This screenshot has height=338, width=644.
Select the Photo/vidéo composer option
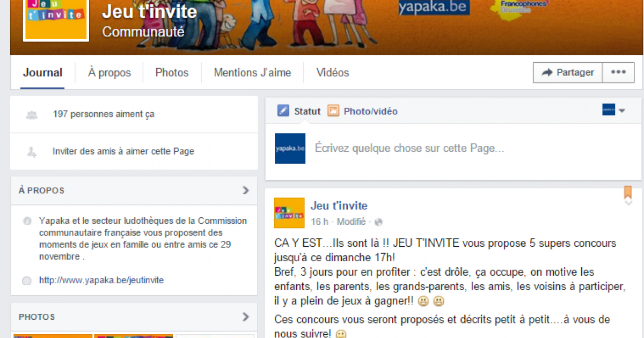click(x=363, y=111)
